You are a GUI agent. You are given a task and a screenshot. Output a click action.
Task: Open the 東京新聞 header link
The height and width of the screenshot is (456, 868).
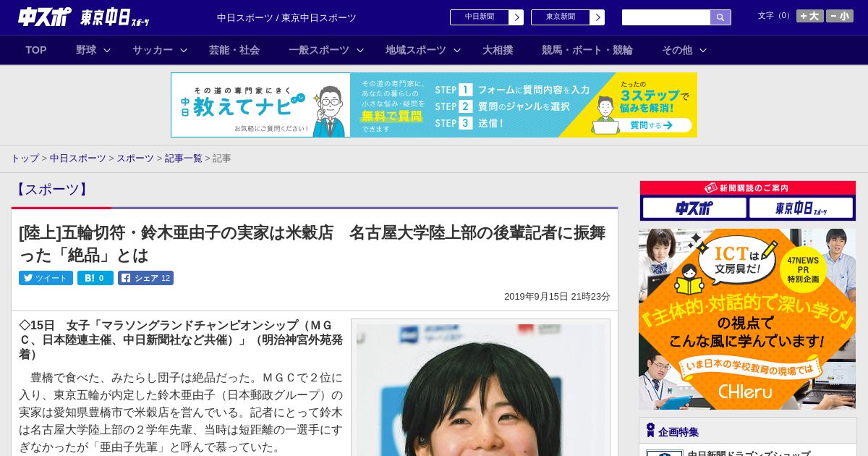561,17
